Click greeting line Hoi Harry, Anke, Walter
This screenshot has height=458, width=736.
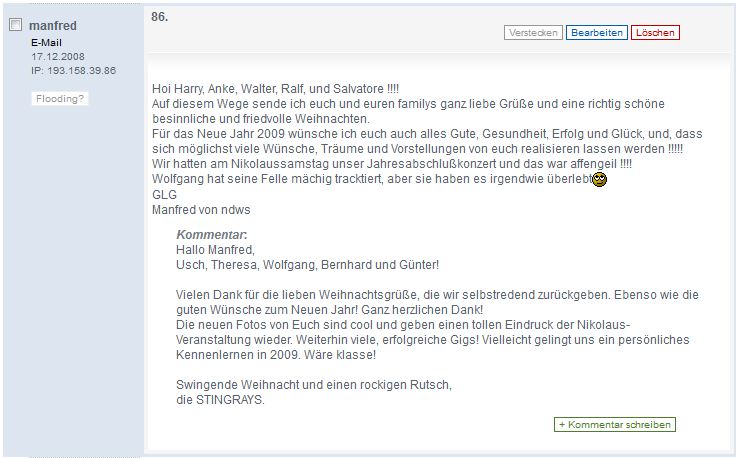point(276,89)
